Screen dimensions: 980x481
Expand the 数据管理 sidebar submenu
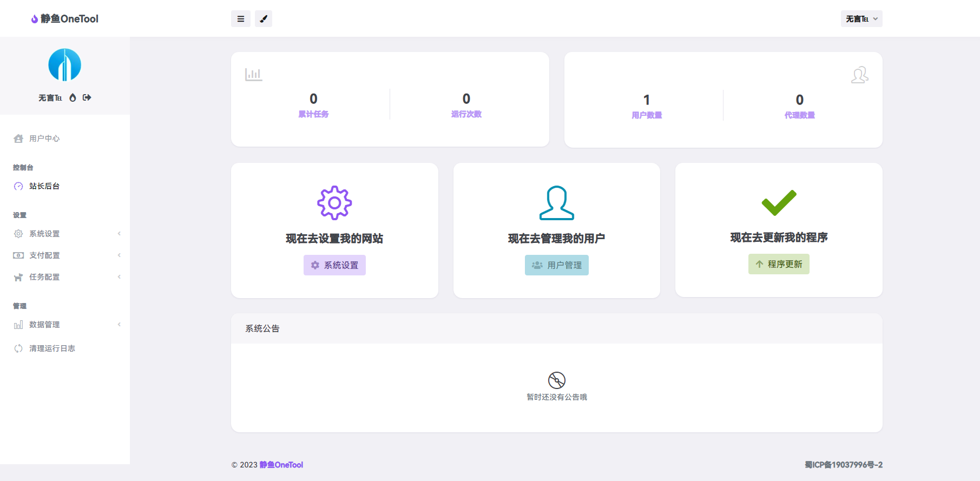pos(44,325)
